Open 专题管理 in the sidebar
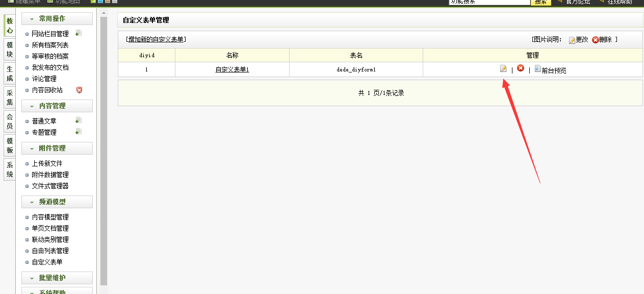644x294 pixels. coord(44,132)
